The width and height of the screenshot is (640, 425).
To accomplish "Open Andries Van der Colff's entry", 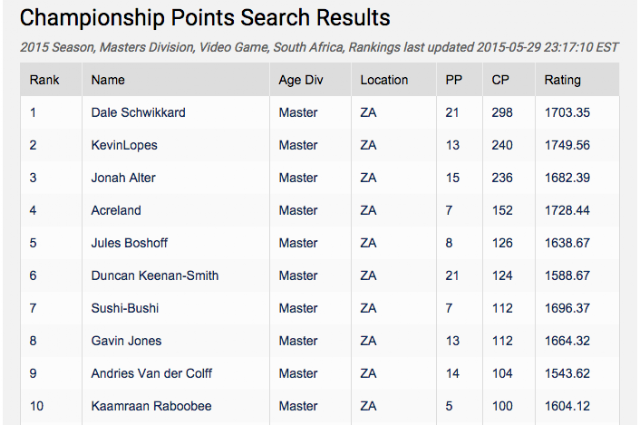I will coord(151,374).
